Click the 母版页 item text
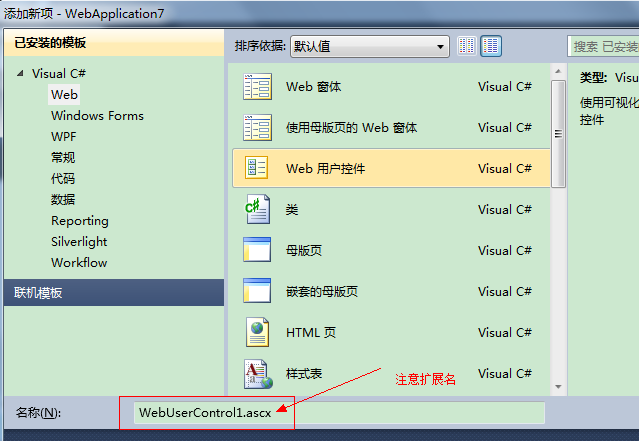 click(x=304, y=251)
